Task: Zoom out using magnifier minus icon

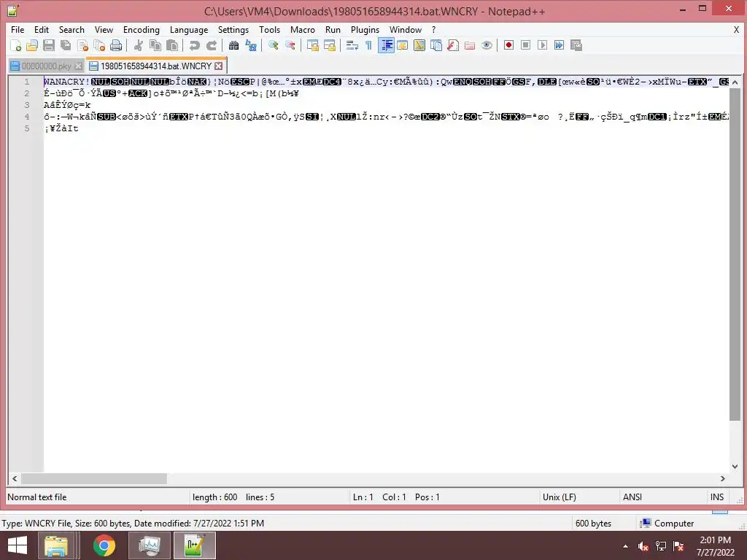Action: coord(290,45)
